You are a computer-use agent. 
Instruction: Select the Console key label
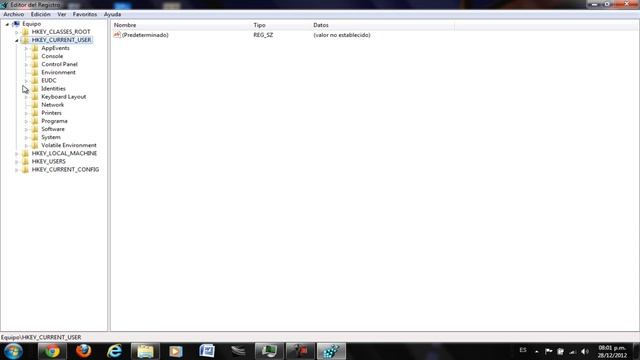tap(52, 56)
